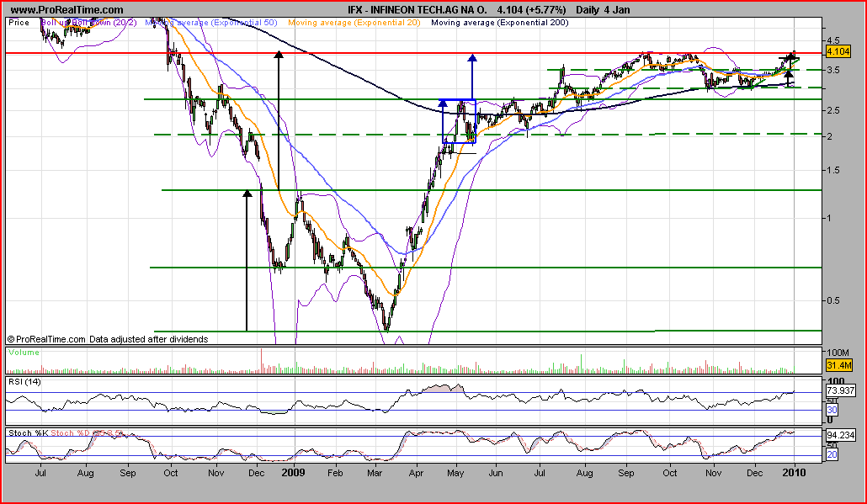The height and width of the screenshot is (504, 867).
Task: Select the Price legend label
Action: click(19, 23)
